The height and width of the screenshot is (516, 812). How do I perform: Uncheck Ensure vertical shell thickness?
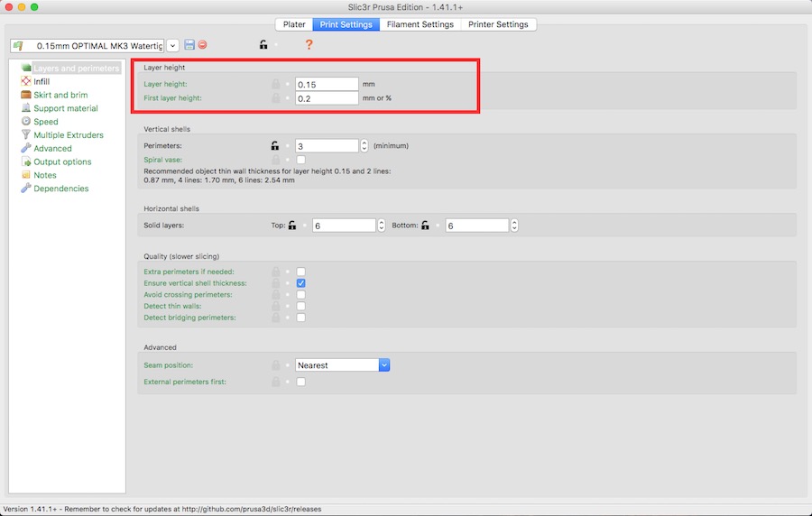point(300,283)
